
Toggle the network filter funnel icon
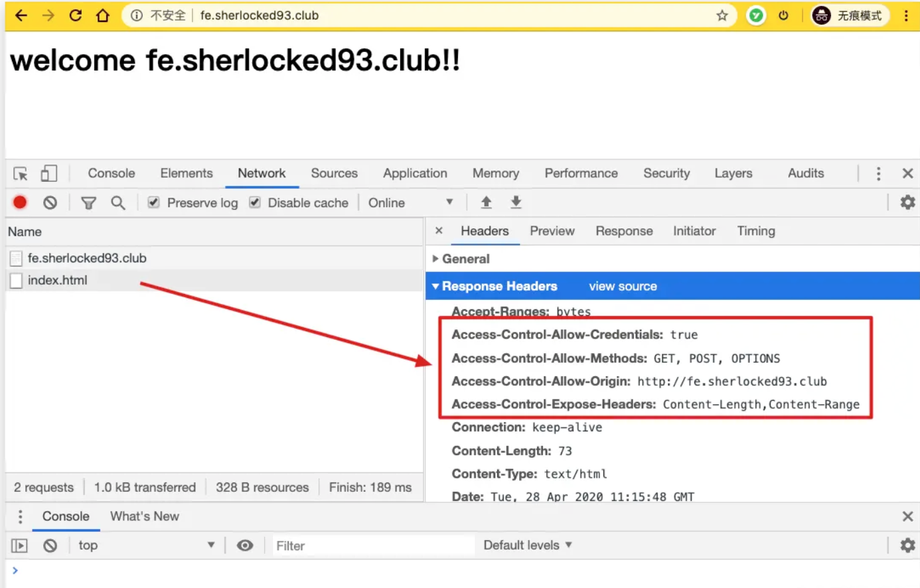click(x=88, y=202)
